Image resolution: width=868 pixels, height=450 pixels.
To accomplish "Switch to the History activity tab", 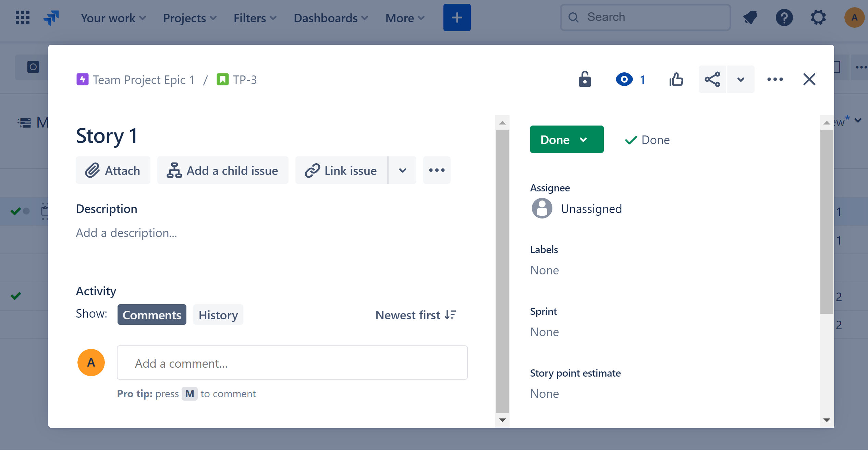I will pyautogui.click(x=218, y=315).
